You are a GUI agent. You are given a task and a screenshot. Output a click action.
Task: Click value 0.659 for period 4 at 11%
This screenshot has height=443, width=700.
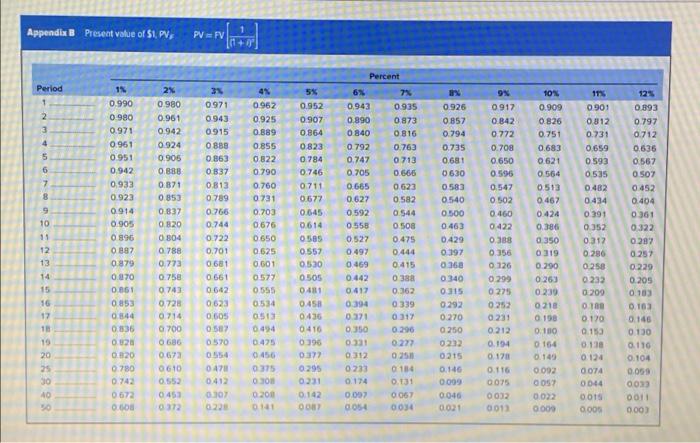click(x=597, y=148)
